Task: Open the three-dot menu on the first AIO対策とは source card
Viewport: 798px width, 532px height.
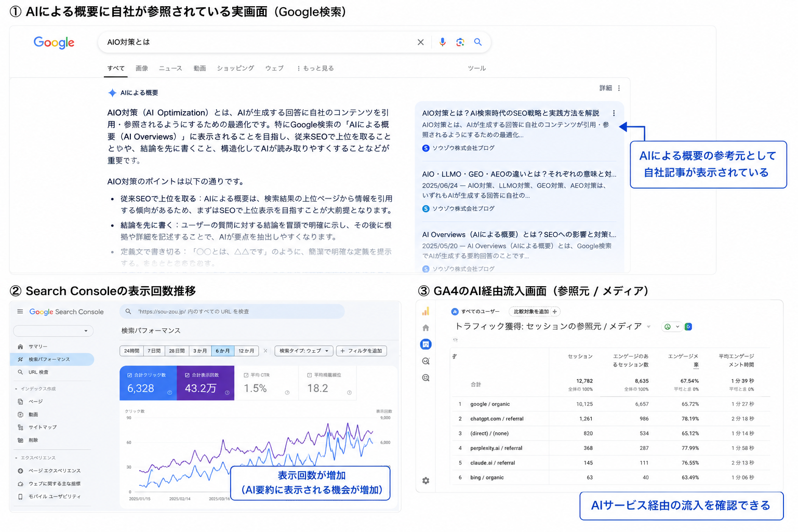Action: 614,113
